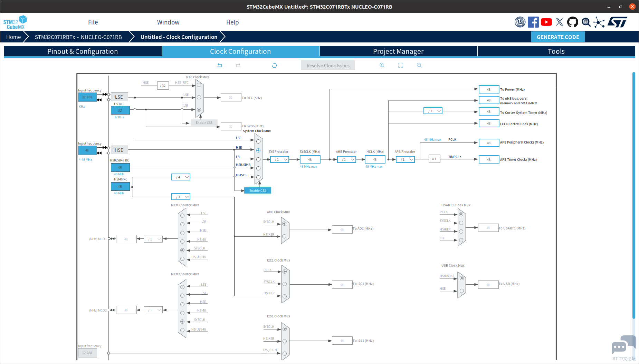The image size is (639, 364).
Task: Click the GENERATE CODE button
Action: pyautogui.click(x=558, y=37)
